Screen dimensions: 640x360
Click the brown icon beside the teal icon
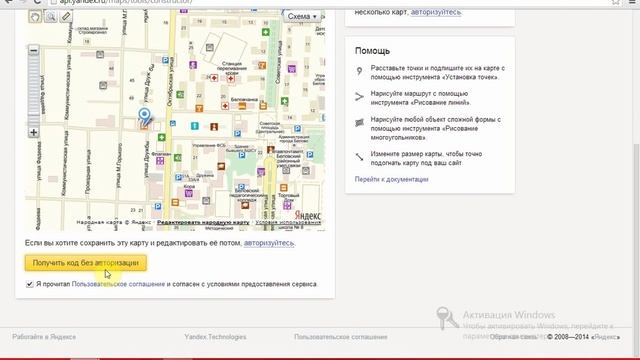[214, 127]
